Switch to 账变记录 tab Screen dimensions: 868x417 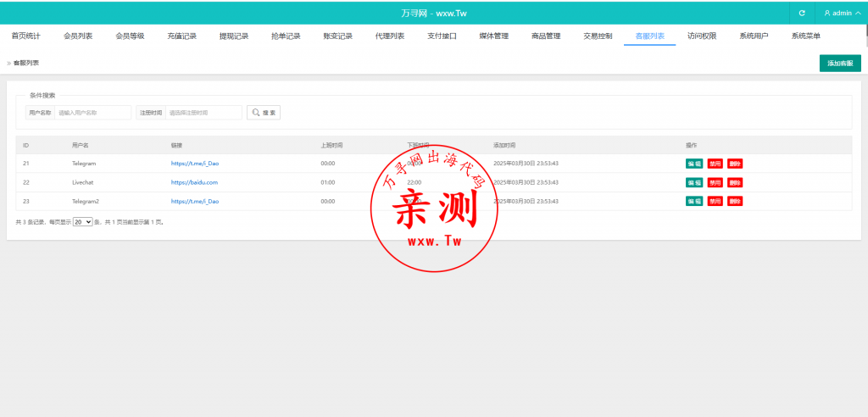338,36
